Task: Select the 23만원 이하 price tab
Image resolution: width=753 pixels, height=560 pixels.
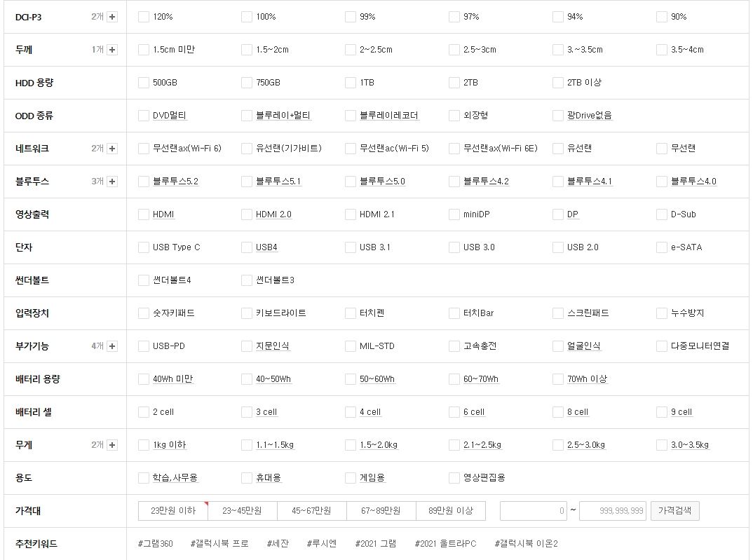Action: tap(173, 511)
